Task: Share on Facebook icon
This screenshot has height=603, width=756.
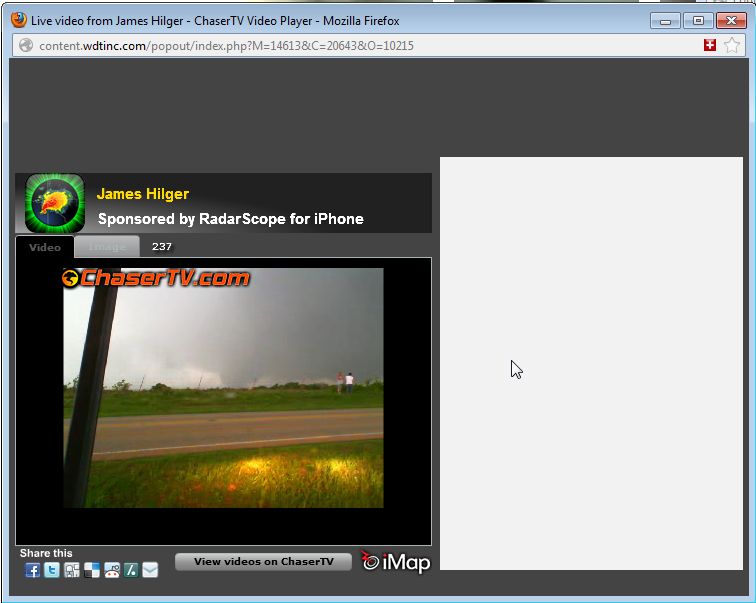Action: point(32,570)
